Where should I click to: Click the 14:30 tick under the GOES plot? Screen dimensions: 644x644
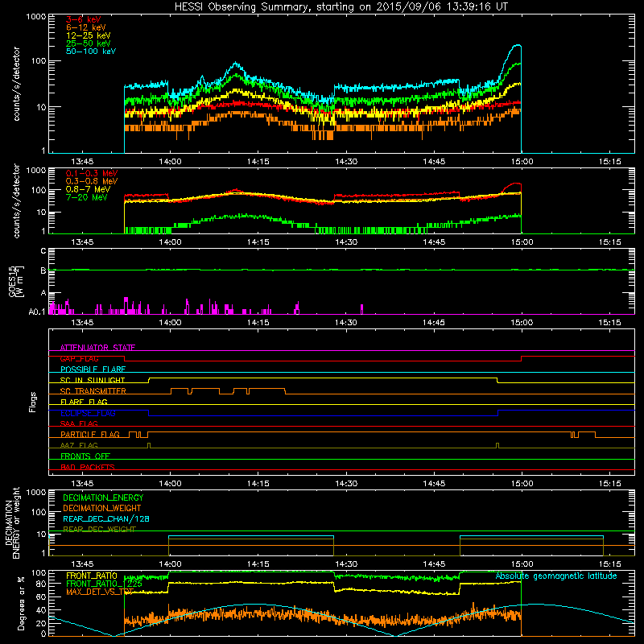[346, 323]
